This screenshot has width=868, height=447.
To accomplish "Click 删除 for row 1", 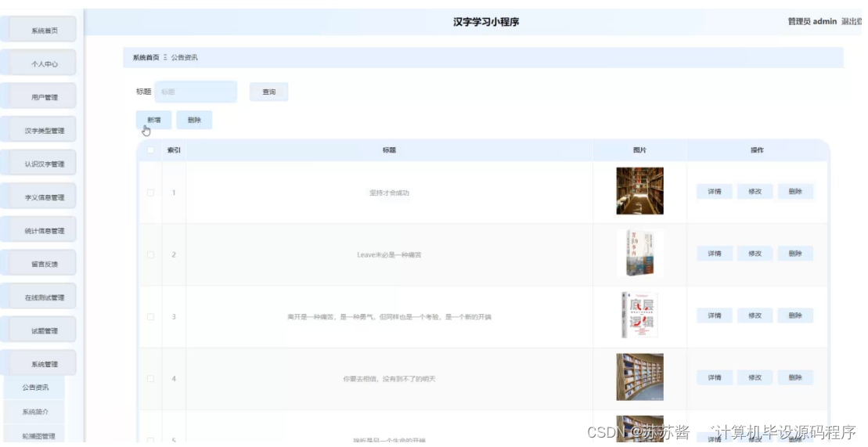I will [795, 191].
